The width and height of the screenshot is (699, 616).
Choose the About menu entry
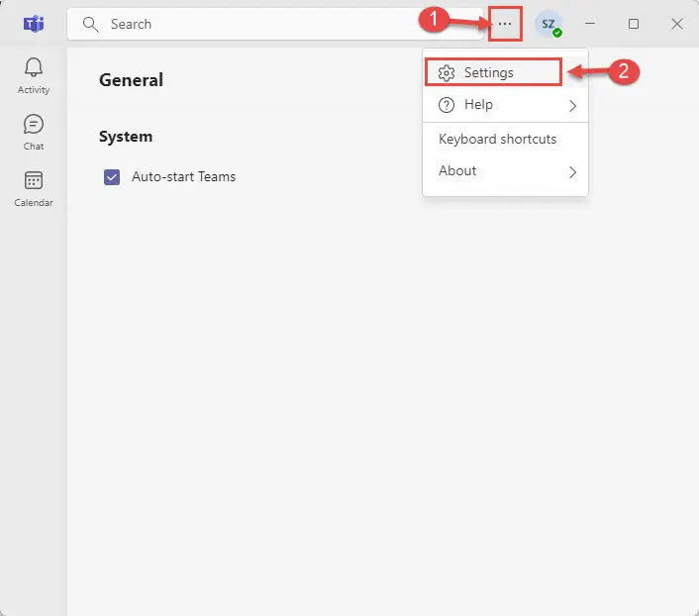click(505, 171)
